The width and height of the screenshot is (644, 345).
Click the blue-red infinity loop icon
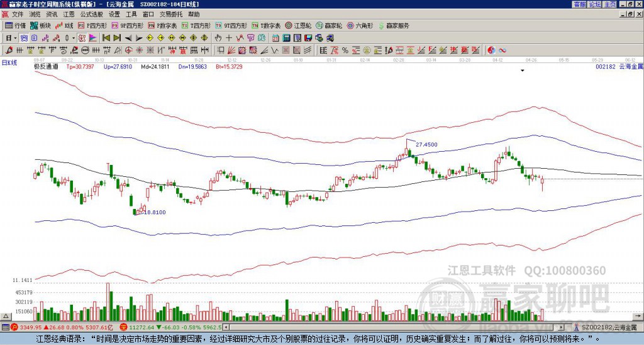tap(502, 50)
